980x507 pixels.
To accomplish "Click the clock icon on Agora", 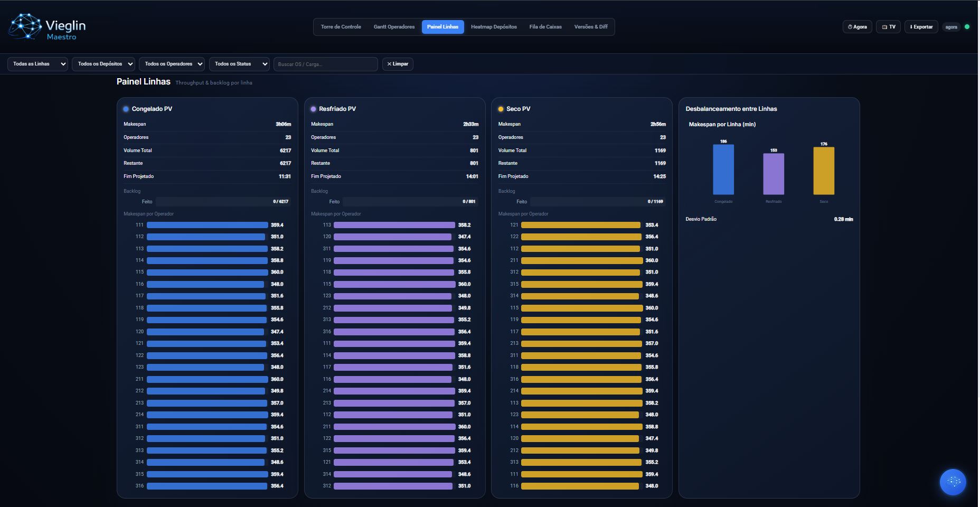I will click(850, 27).
